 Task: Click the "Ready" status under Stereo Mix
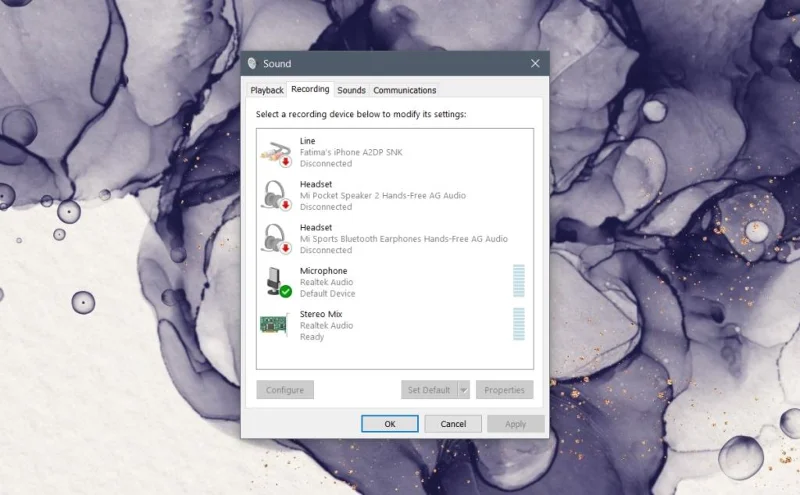[x=312, y=337]
